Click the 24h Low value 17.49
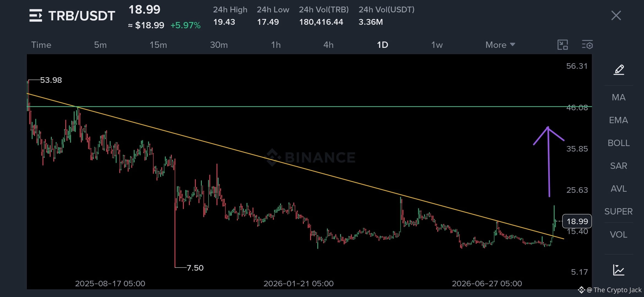This screenshot has width=644, height=297. (x=268, y=22)
